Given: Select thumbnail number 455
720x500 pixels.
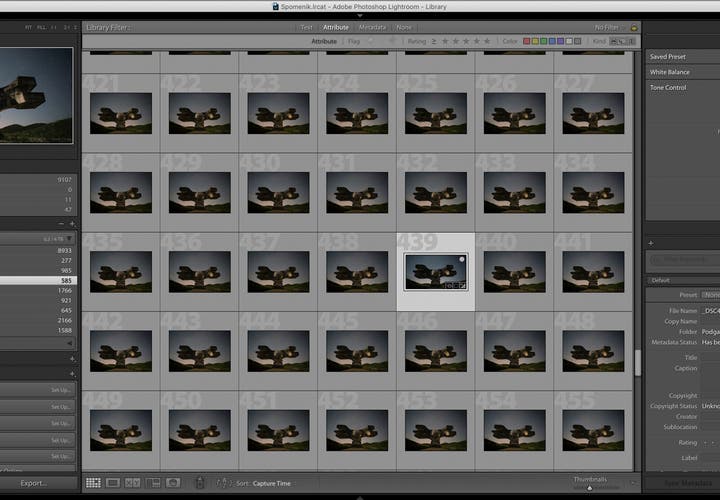Looking at the screenshot, I should 593,430.
